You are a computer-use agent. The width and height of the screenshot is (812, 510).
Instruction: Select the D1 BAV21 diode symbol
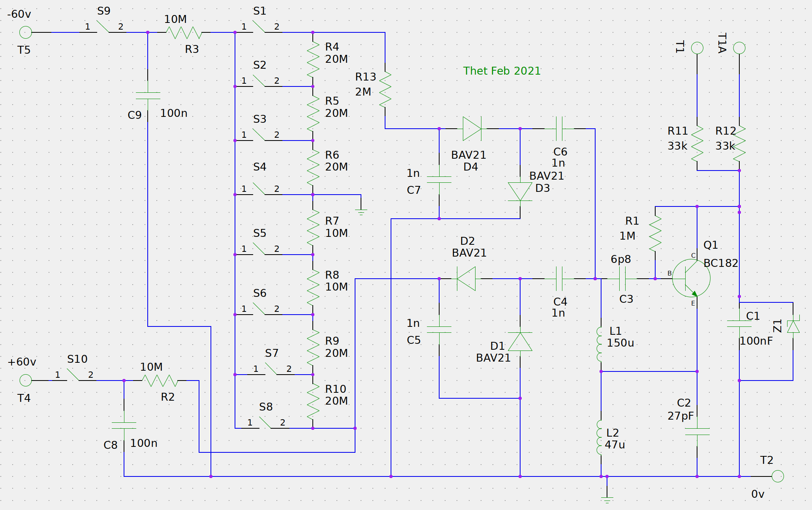point(520,342)
